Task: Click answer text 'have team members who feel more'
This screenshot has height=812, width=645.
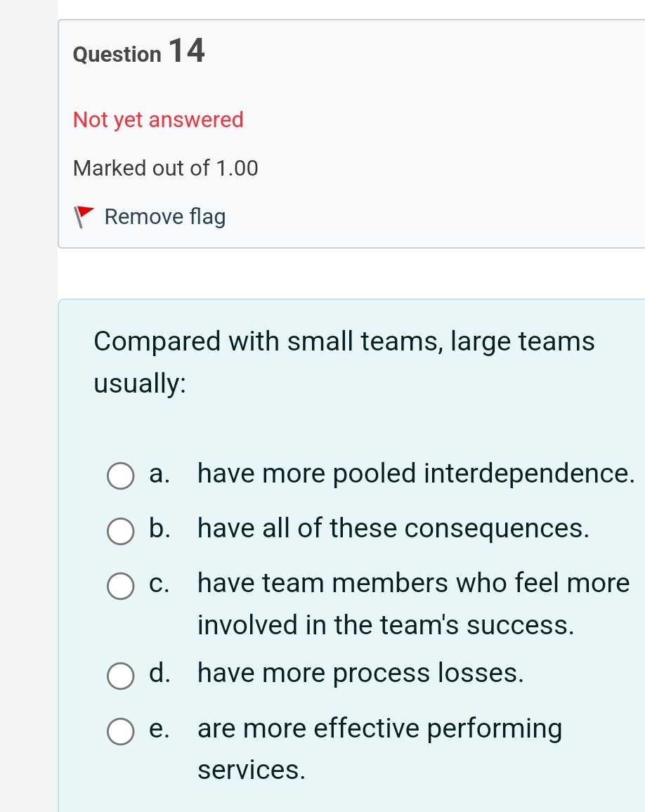Action: (x=414, y=583)
